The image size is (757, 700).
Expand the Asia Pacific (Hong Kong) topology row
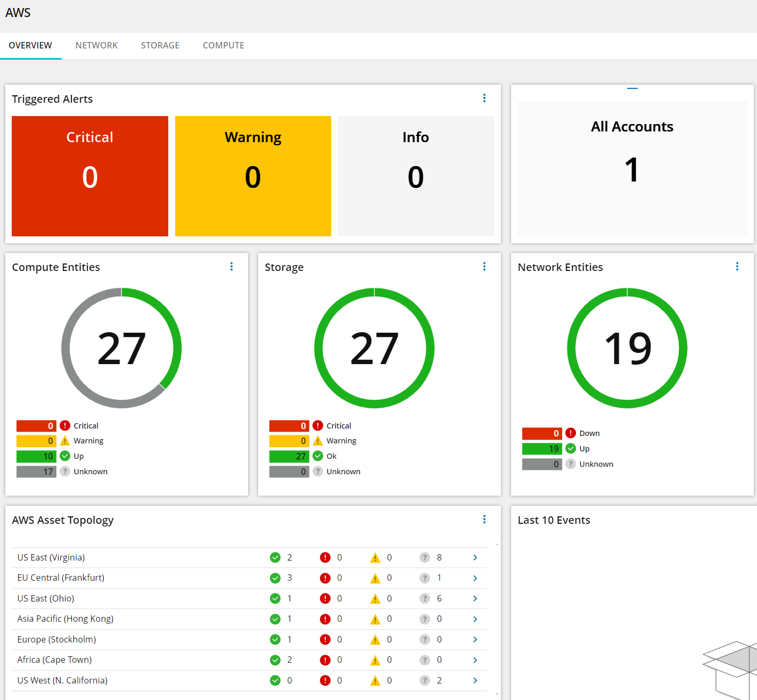[x=475, y=619]
